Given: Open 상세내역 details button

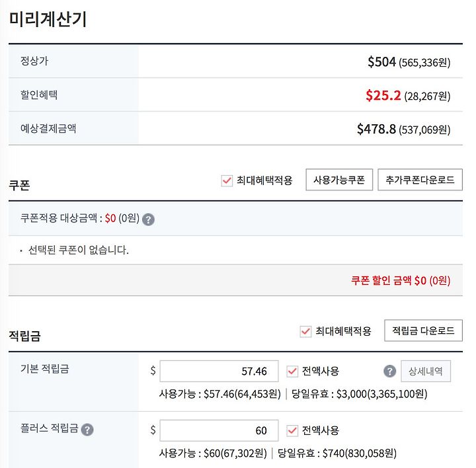Looking at the screenshot, I should [426, 371].
